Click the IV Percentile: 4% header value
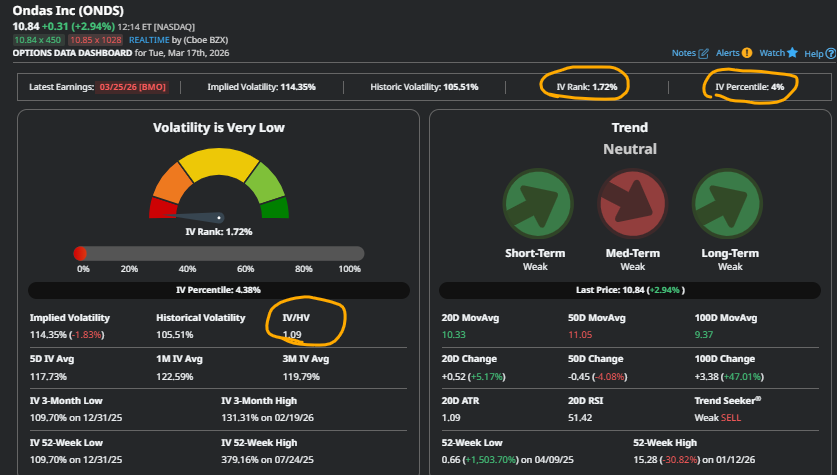837x475 pixels. coord(750,87)
